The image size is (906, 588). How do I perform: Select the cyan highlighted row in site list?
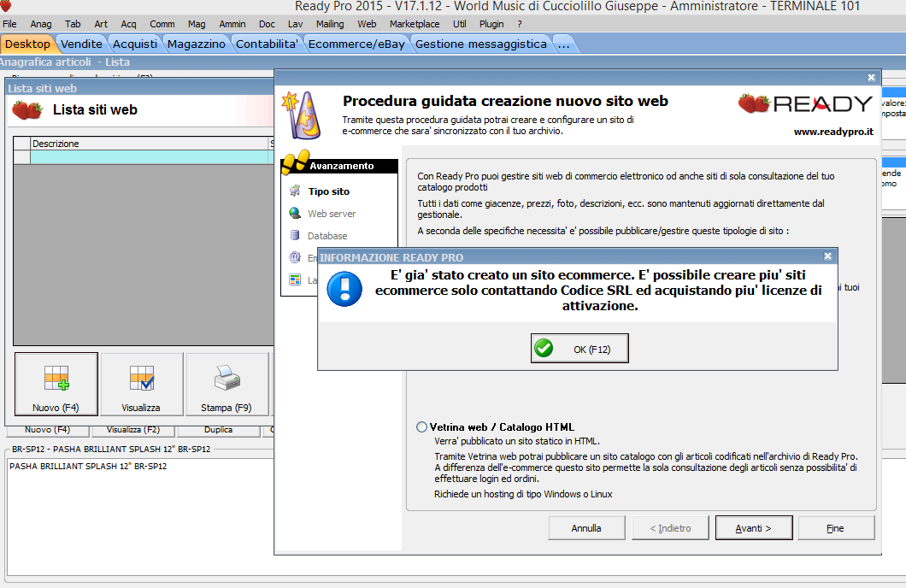pos(150,157)
